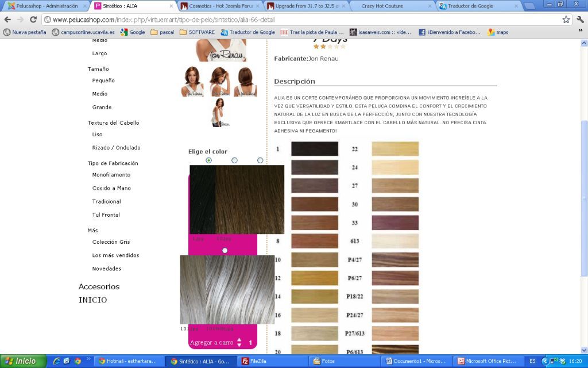Viewport: 588px width, 368px height.
Task: Filter by Pequeño size
Action: point(103,80)
